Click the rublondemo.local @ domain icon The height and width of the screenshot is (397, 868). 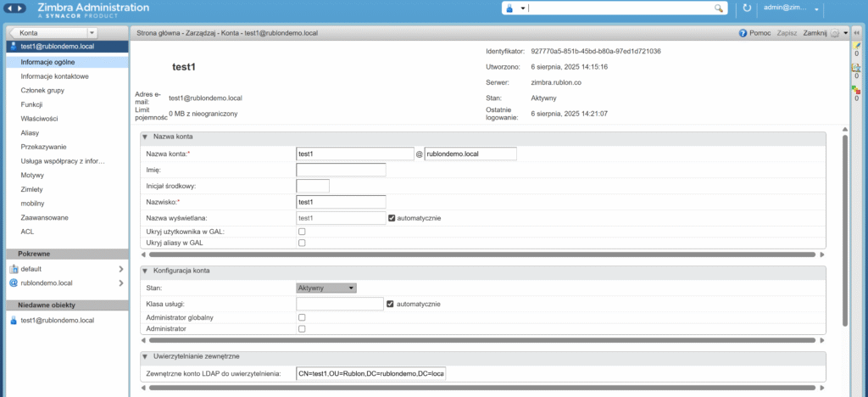(13, 282)
